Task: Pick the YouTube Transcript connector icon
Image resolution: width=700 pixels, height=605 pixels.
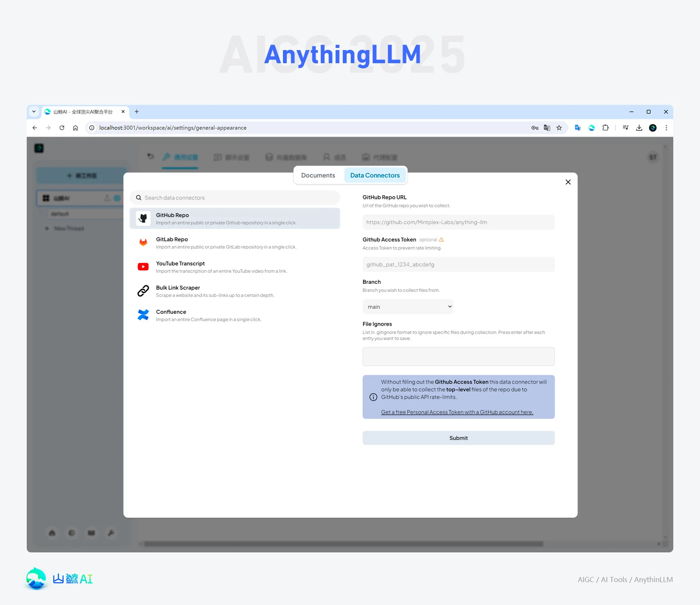Action: (x=143, y=267)
